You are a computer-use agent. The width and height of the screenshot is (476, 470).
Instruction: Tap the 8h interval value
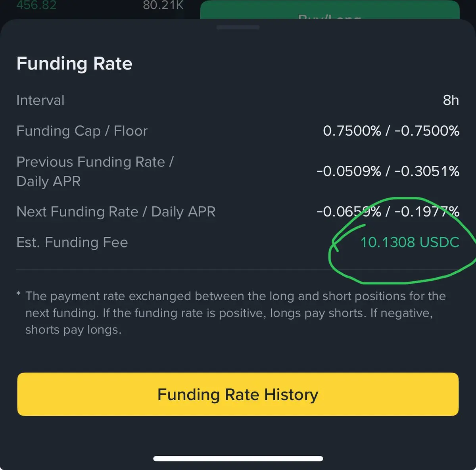(x=451, y=100)
